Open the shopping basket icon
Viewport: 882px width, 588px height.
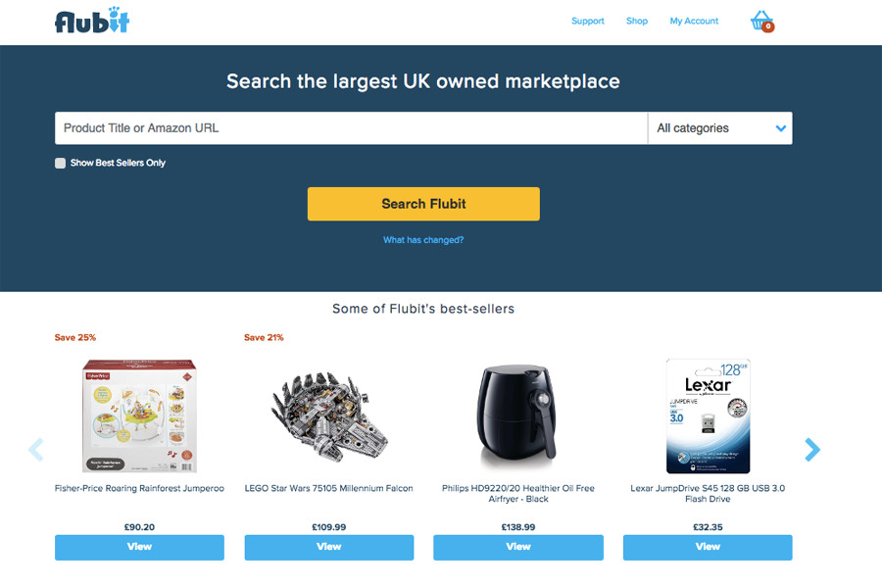(x=761, y=21)
